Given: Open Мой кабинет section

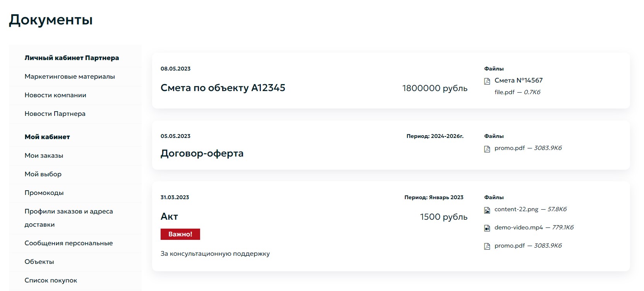Looking at the screenshot, I should [47, 136].
